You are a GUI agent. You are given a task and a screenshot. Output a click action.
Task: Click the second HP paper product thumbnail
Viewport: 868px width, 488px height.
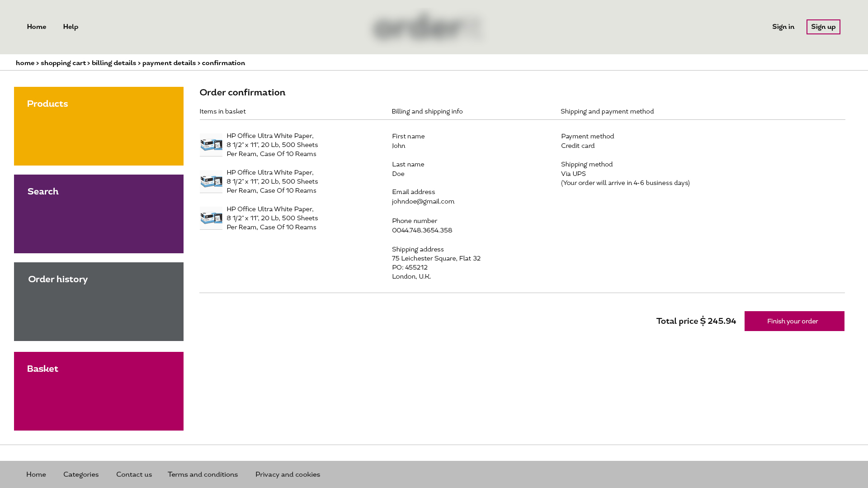tap(211, 181)
